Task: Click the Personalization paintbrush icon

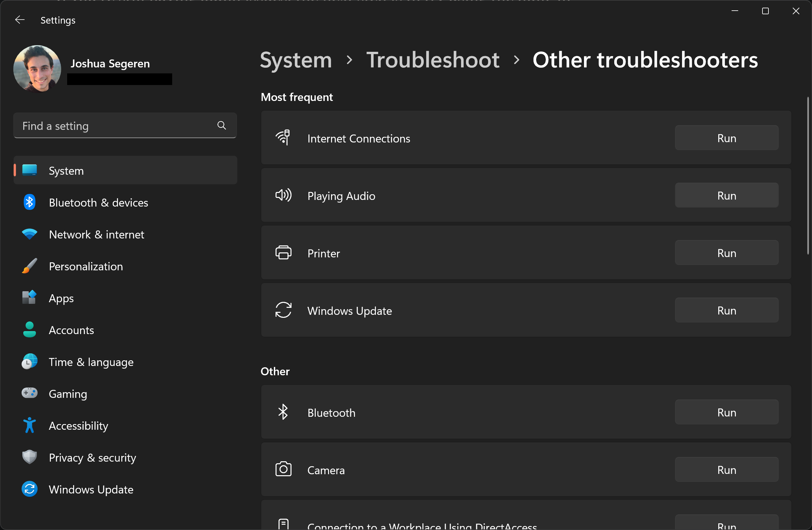Action: click(30, 266)
